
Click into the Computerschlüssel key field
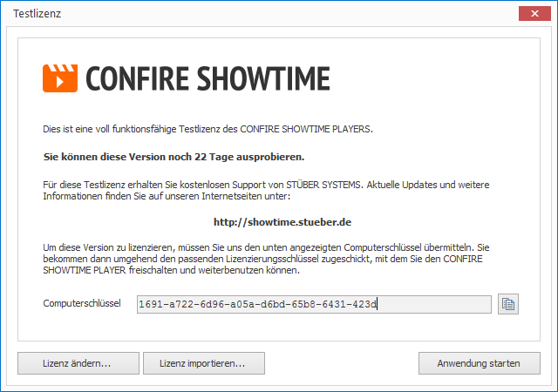pos(314,305)
